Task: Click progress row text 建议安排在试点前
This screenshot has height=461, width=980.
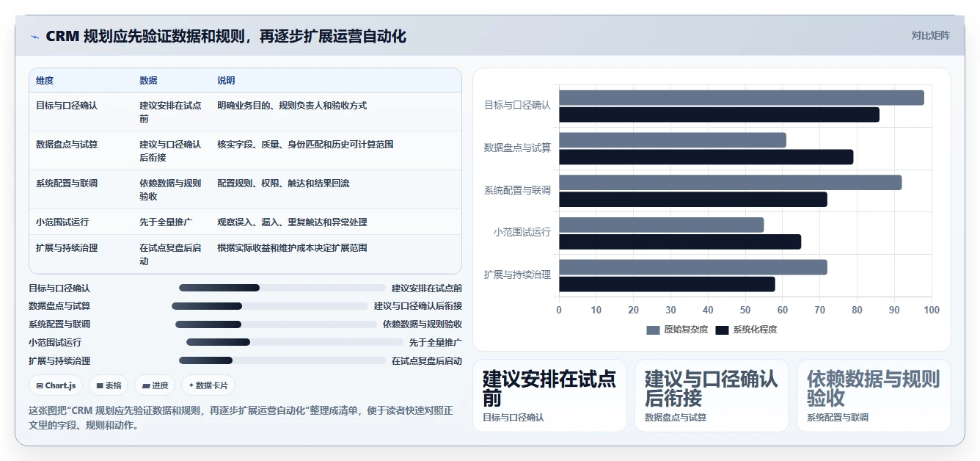Action: (427, 288)
